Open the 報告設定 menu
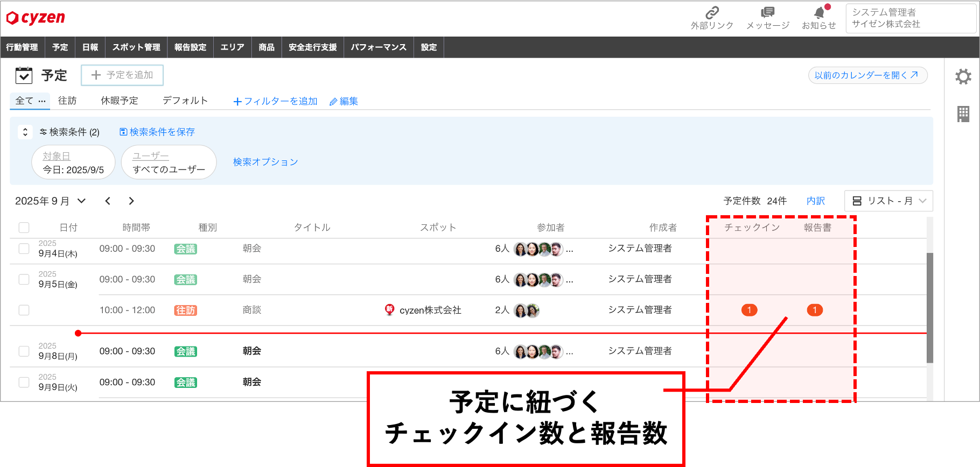Viewport: 980px width, 467px height. (x=190, y=47)
